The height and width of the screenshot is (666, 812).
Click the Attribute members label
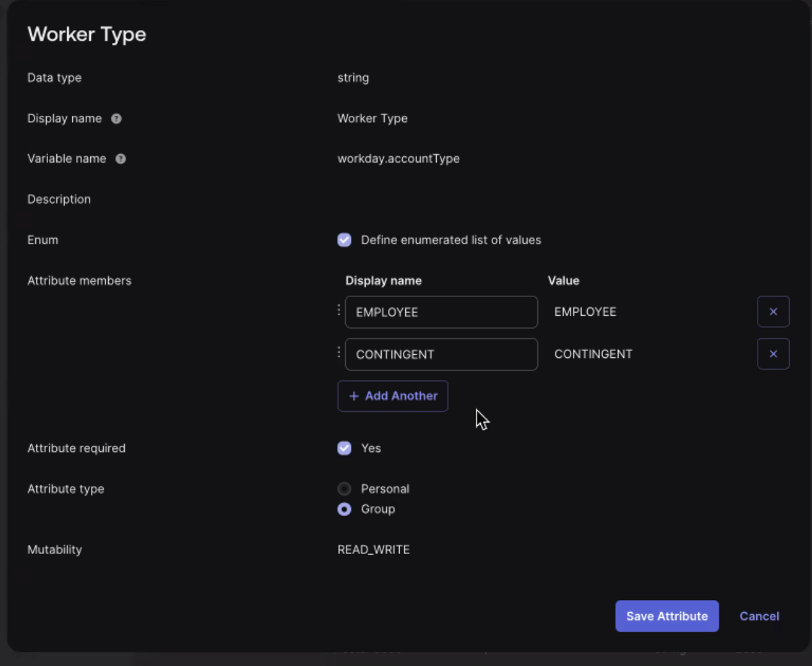(x=79, y=280)
